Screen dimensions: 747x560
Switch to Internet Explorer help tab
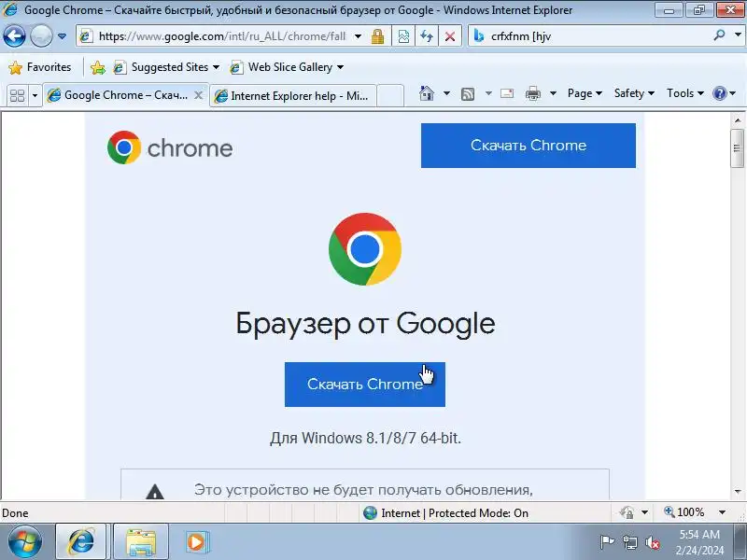[293, 96]
